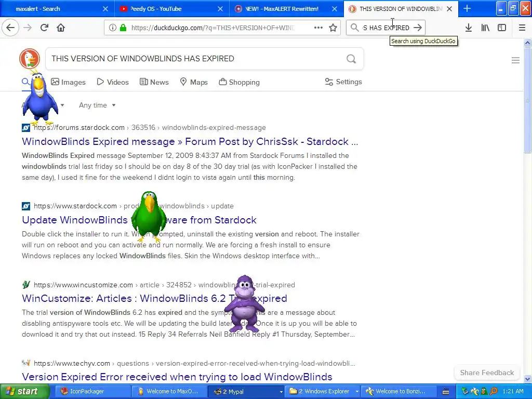The image size is (532, 399).
Task: Open Version Expired Error techyv result
Action: [177, 377]
